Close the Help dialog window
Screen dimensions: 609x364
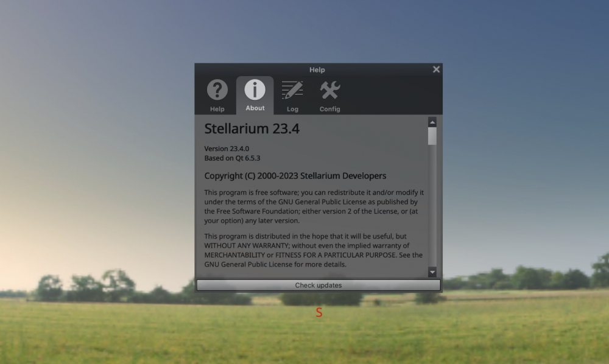click(436, 69)
